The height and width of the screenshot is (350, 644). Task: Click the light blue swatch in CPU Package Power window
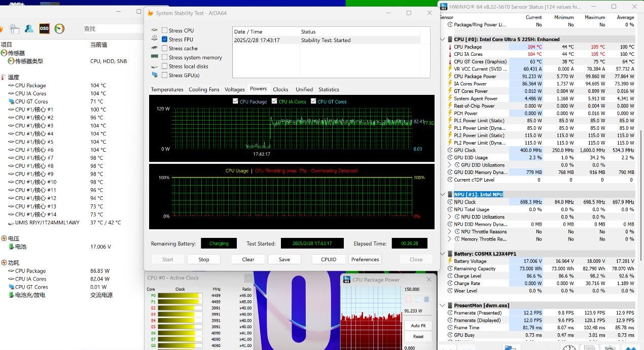pyautogui.click(x=417, y=299)
